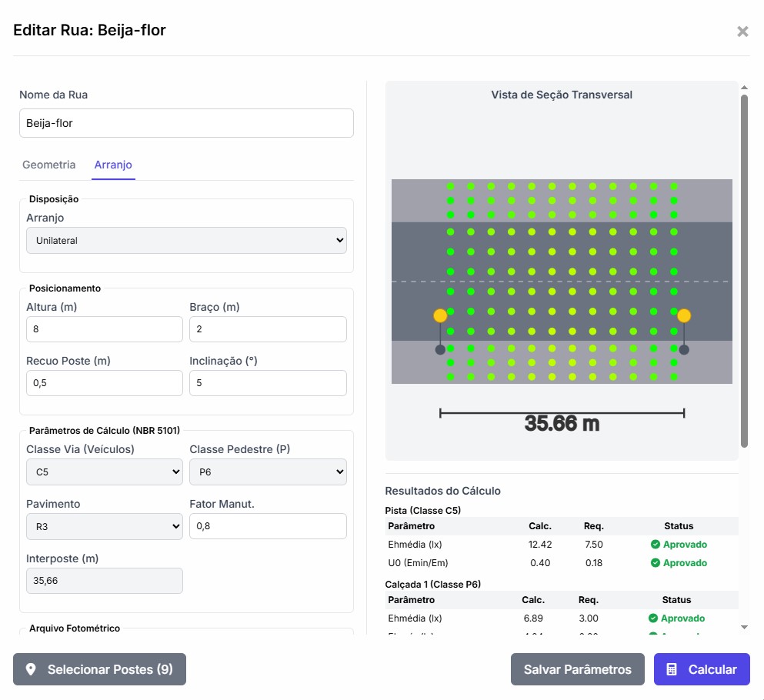This screenshot has height=700, width=764.
Task: Click the calculator icon on Calcular button
Action: coord(672,669)
